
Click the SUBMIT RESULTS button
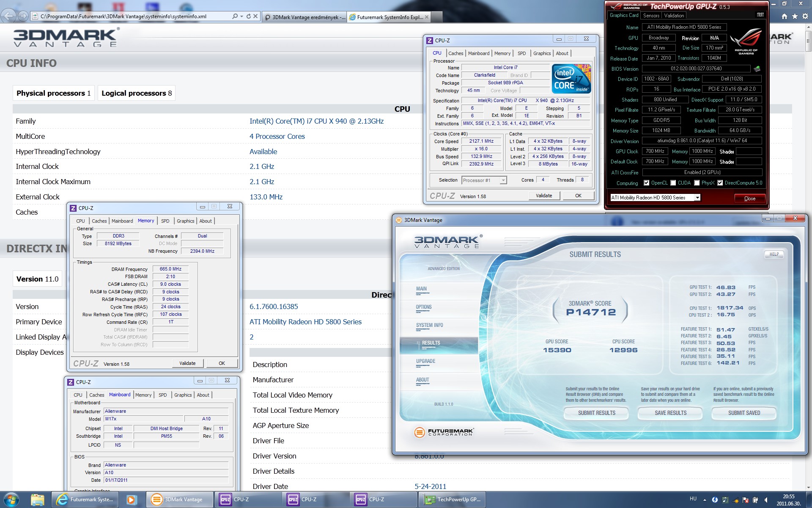click(596, 413)
